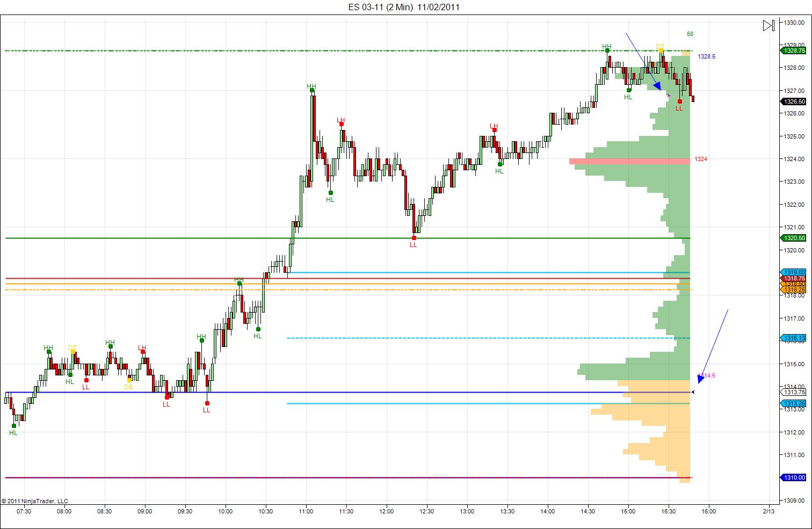The height and width of the screenshot is (529, 812).
Task: Select the yellow DB swing label
Action: (x=128, y=387)
